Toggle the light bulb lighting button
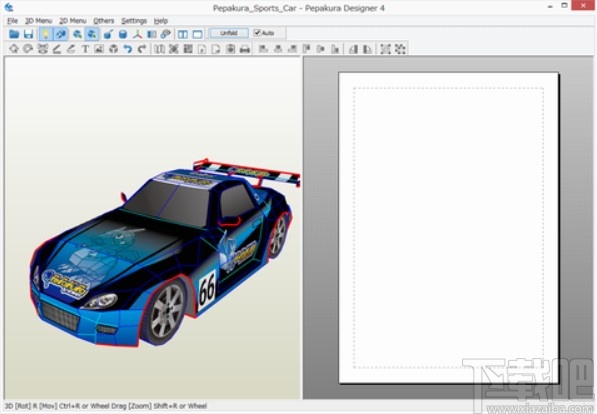 click(46, 34)
